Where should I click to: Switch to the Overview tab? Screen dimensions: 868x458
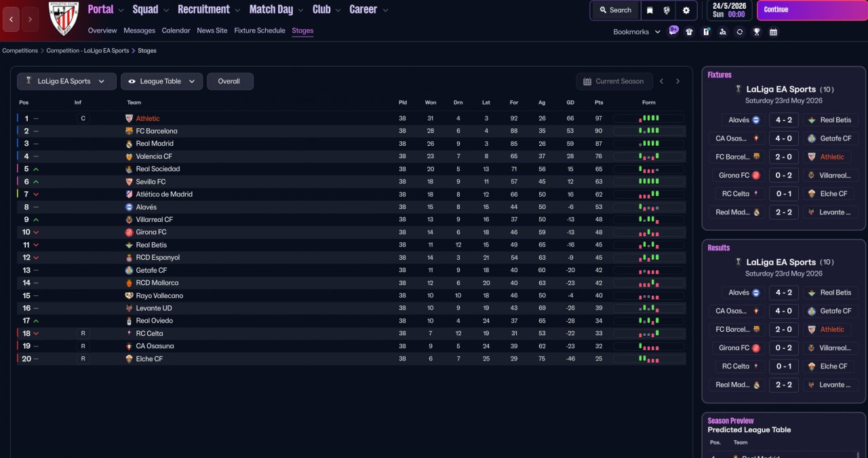point(102,31)
